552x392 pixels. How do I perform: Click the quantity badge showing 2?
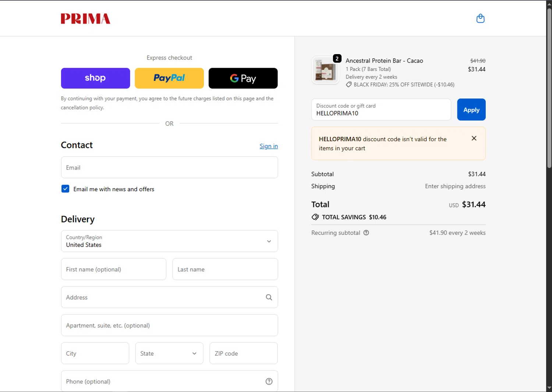[337, 58]
